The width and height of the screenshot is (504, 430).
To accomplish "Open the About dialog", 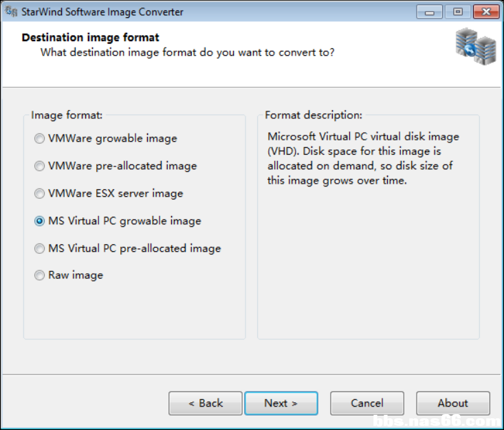I will [x=452, y=403].
